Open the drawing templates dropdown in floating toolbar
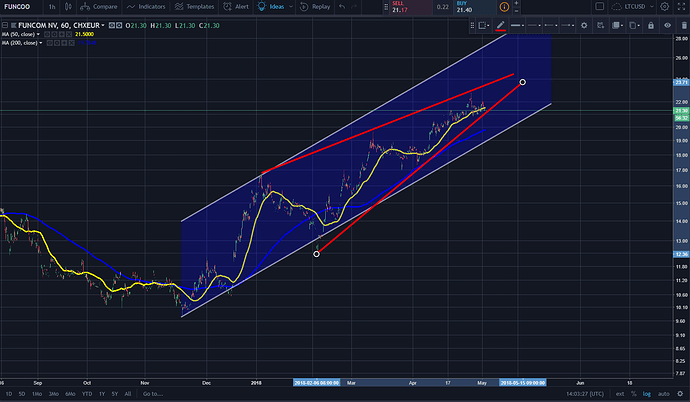 (x=484, y=26)
